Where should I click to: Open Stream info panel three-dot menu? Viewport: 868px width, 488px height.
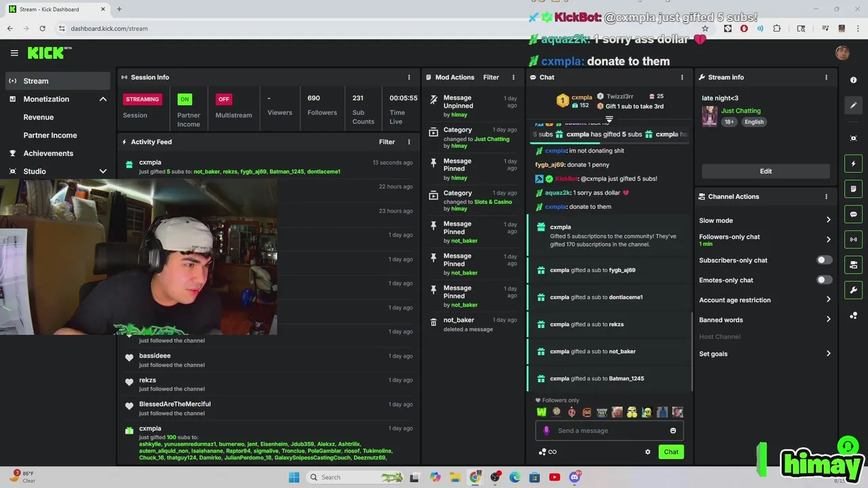826,77
